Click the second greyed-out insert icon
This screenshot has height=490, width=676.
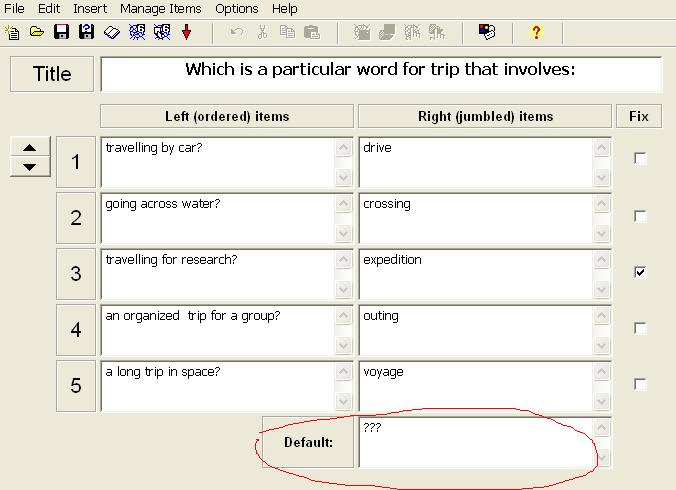click(x=387, y=32)
